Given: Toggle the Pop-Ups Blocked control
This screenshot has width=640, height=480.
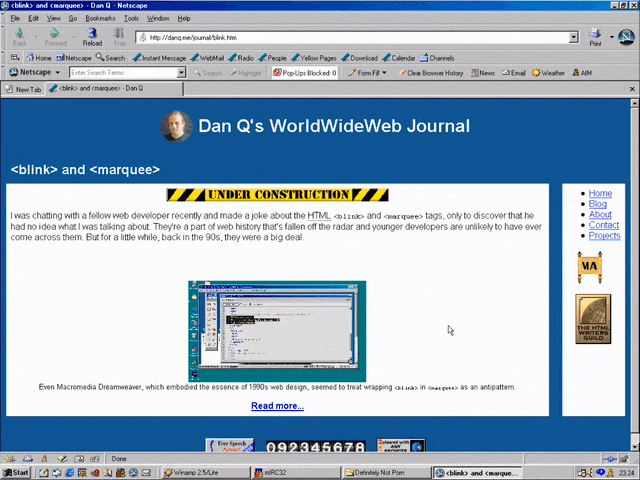Looking at the screenshot, I should click(x=304, y=73).
